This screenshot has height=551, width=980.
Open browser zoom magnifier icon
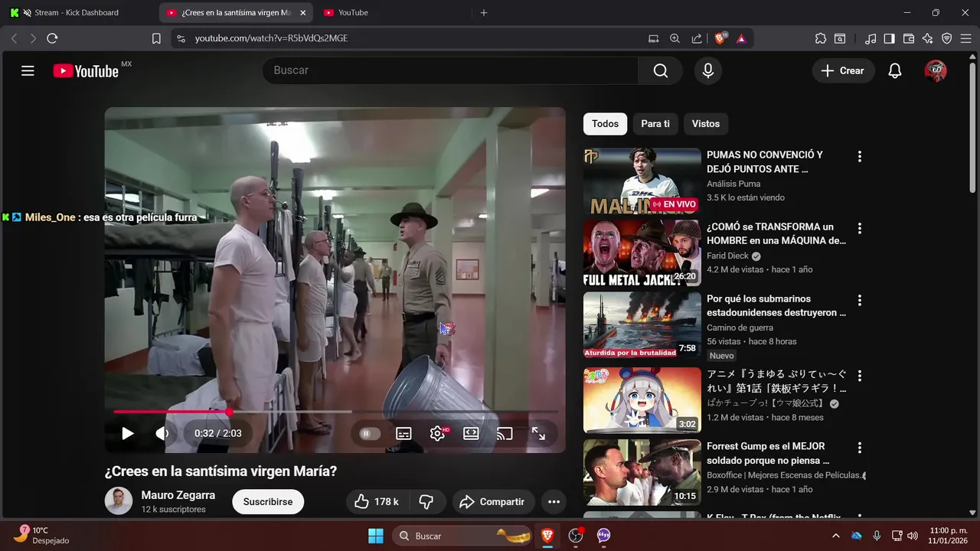[x=675, y=38]
